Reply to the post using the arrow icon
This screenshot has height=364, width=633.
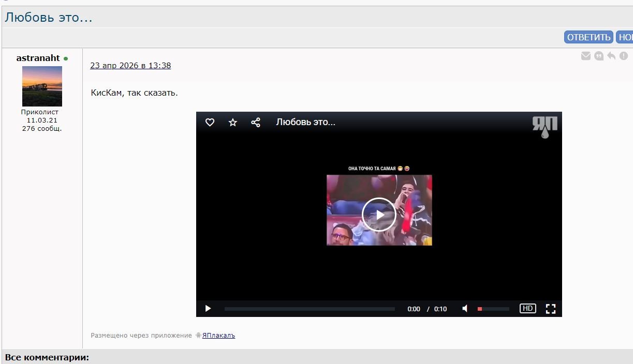click(x=611, y=56)
